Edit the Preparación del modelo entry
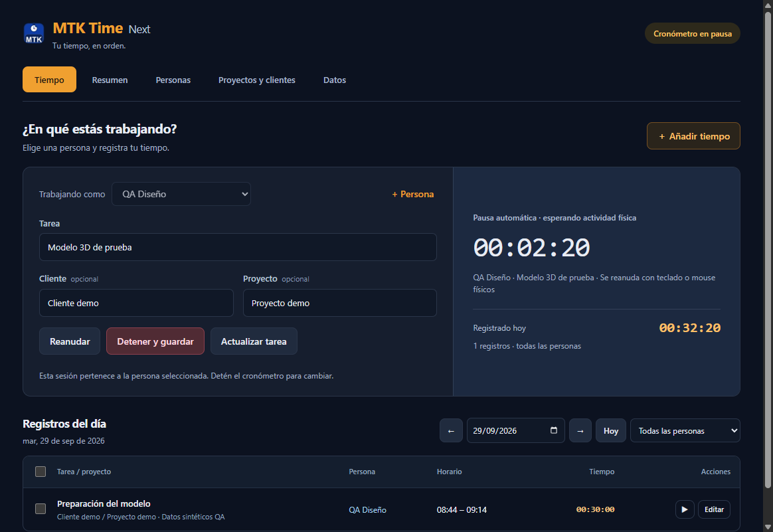The image size is (773, 532). click(x=714, y=509)
